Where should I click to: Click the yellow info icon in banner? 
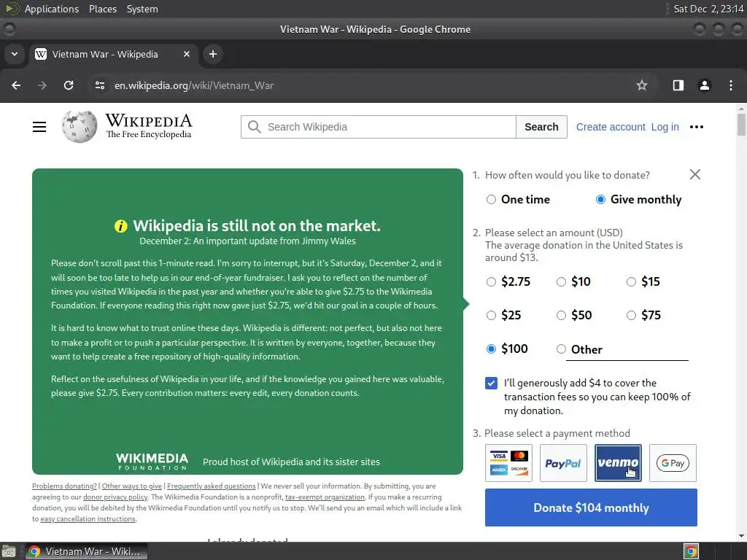tap(121, 226)
